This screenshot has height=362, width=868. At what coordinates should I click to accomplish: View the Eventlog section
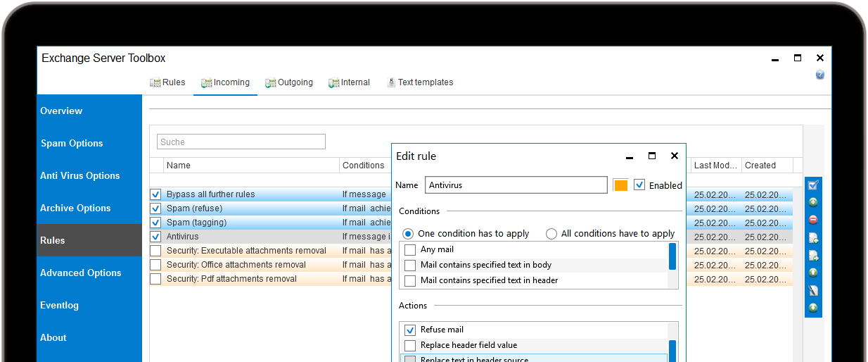(89, 305)
